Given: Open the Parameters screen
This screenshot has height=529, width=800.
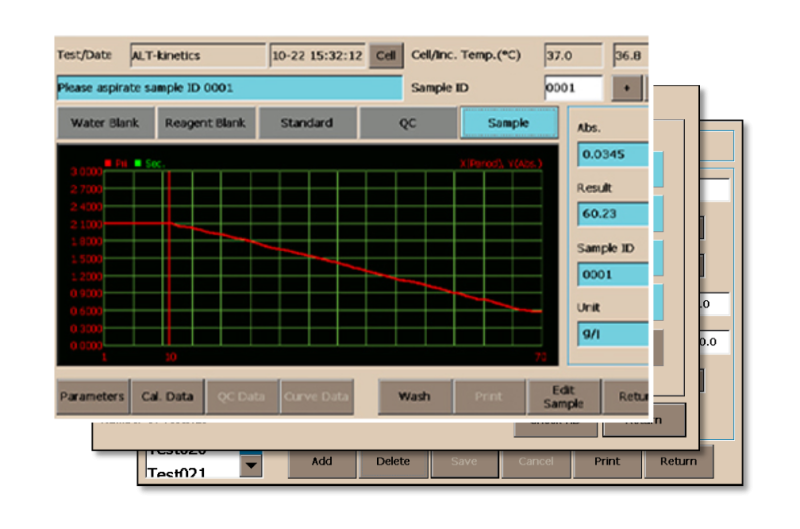Looking at the screenshot, I should point(91,396).
